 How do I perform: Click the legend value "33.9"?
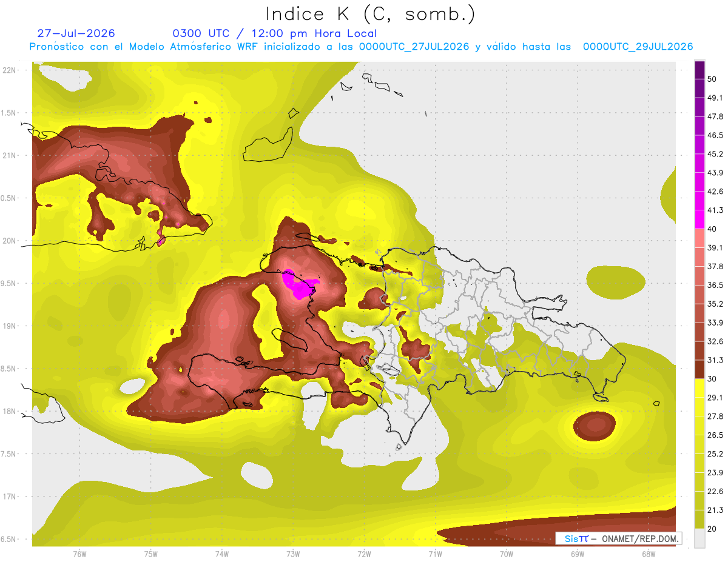[x=715, y=323]
